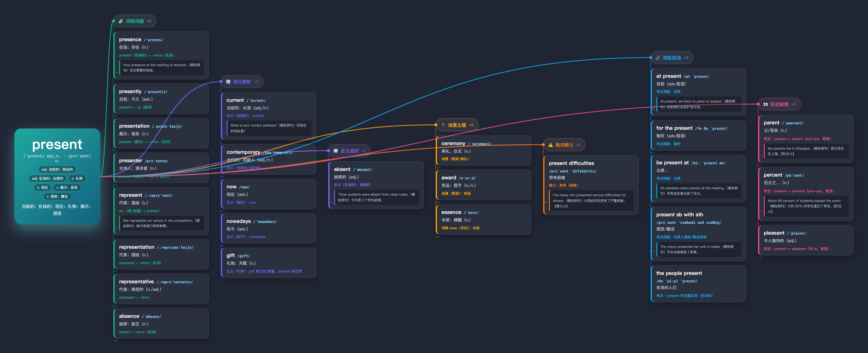868x353 pixels.
Task: Click the warning triangle icon beside 熟词僻义
Action: point(551,145)
